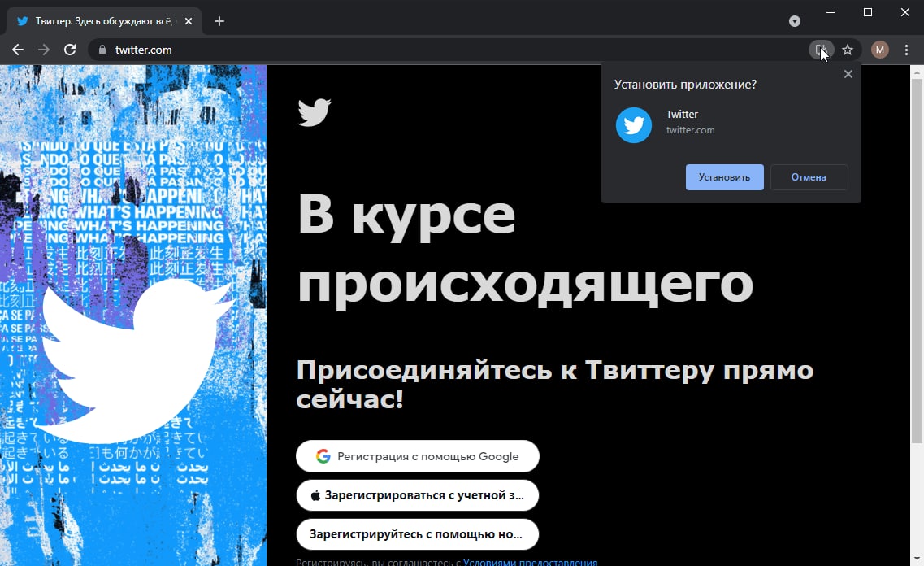Click the 'Установить приложение?' heading text
This screenshot has height=566, width=924.
coord(685,85)
